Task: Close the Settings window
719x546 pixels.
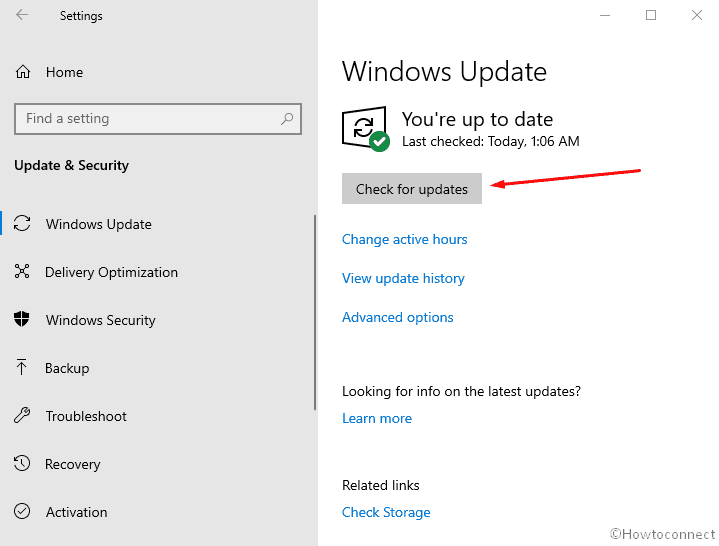Action: tap(697, 15)
